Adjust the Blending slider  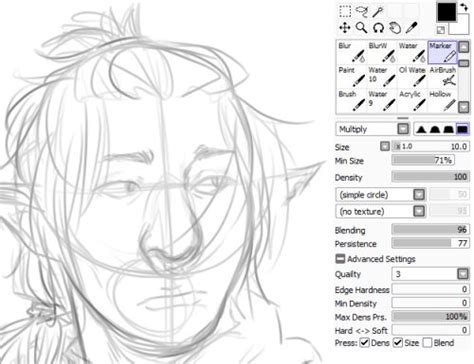(430, 230)
